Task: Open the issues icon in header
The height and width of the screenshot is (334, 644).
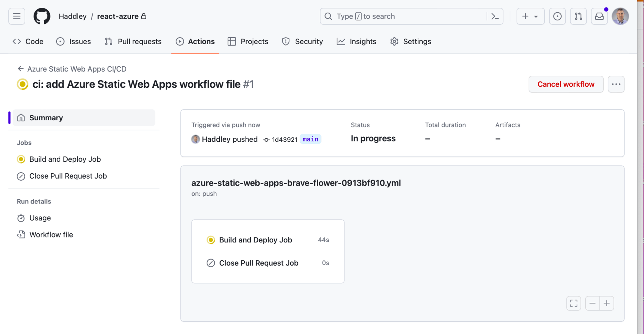Action: [557, 16]
